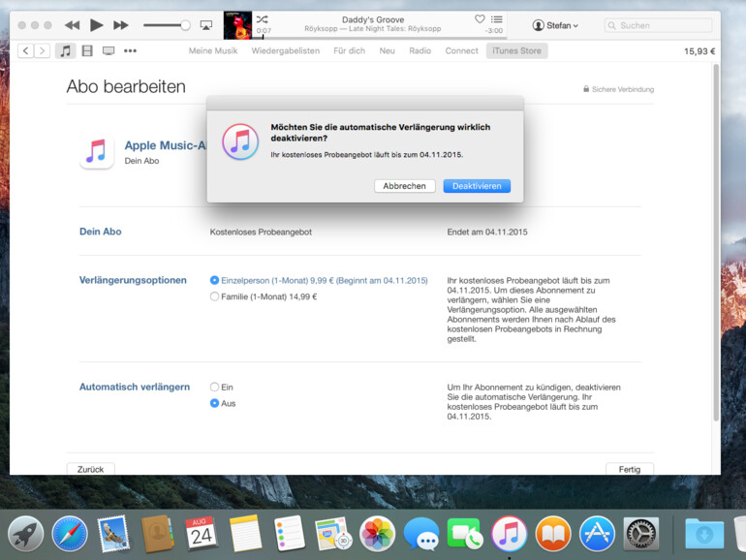This screenshot has height=560, width=746.
Task: Confirm with the Deaktivieren button
Action: [477, 186]
